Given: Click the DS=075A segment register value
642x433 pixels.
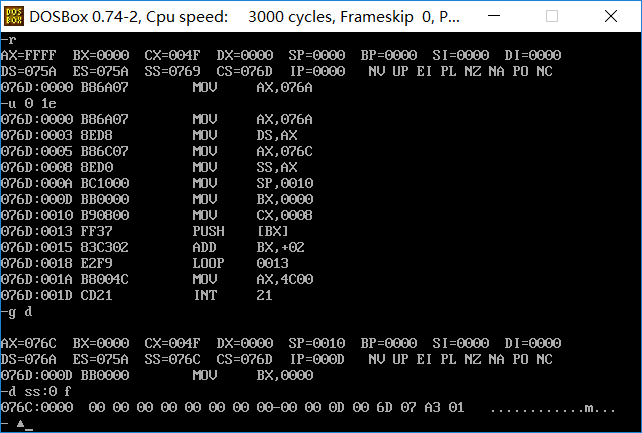Looking at the screenshot, I should click(29, 71).
